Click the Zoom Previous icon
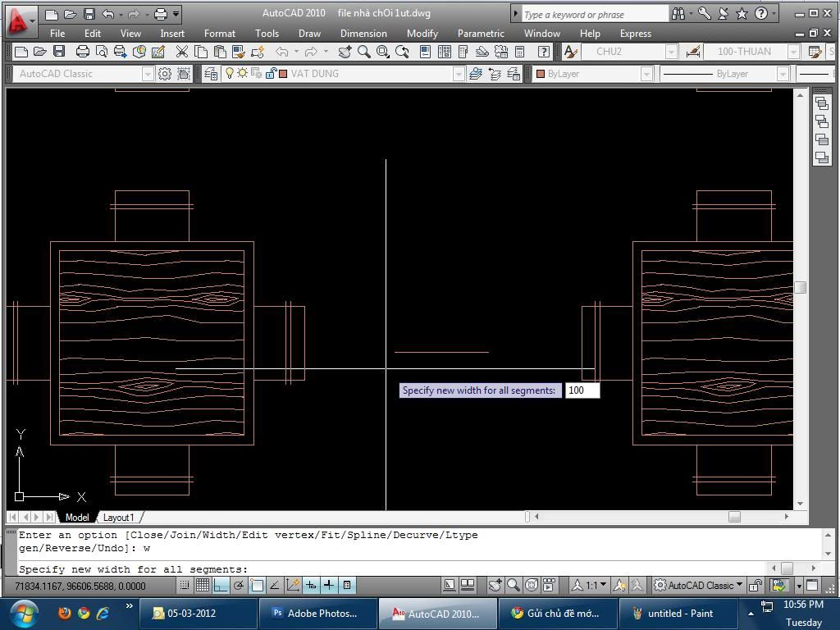The height and width of the screenshot is (630, 840). 402,52
